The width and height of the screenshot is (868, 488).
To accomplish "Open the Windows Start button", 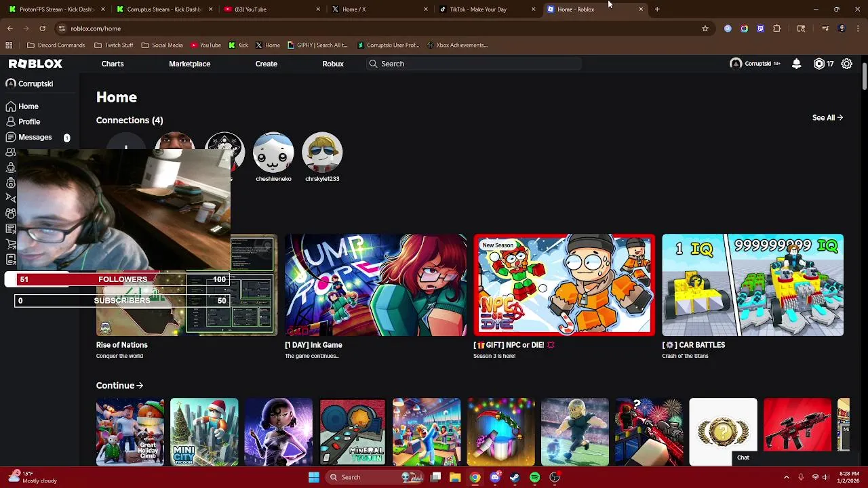I will point(314,477).
